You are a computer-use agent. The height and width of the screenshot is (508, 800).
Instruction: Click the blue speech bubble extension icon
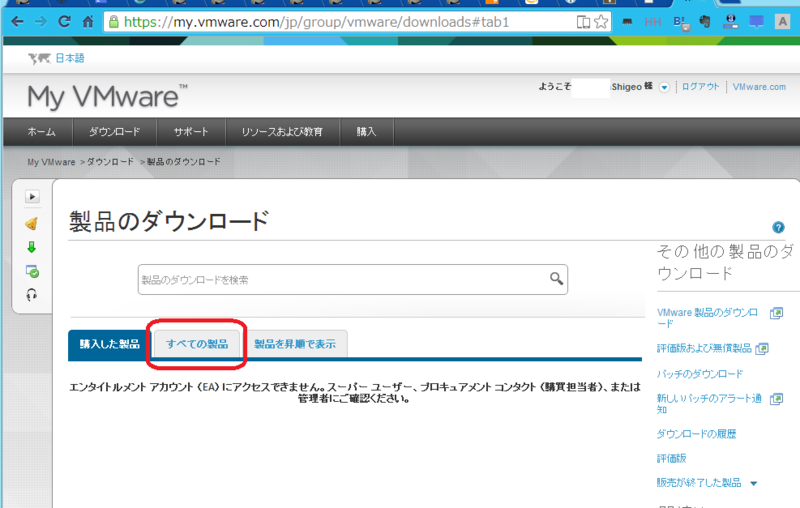(x=756, y=22)
